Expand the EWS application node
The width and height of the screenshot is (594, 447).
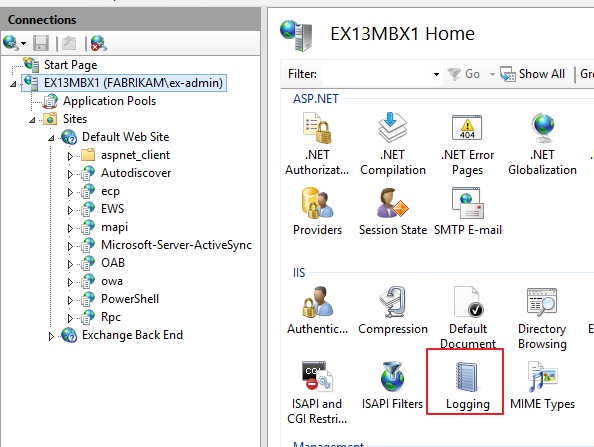[x=70, y=210]
